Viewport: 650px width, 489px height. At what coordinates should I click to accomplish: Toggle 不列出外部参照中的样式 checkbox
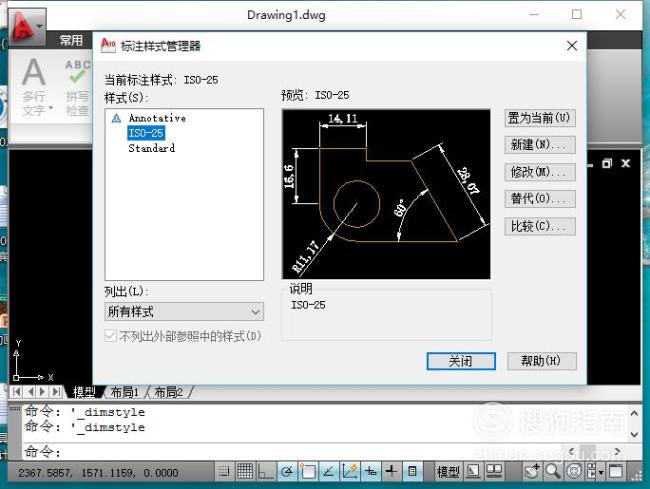click(x=111, y=336)
